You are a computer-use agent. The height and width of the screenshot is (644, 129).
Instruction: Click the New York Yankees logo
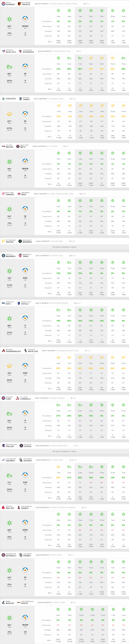point(3,194)
